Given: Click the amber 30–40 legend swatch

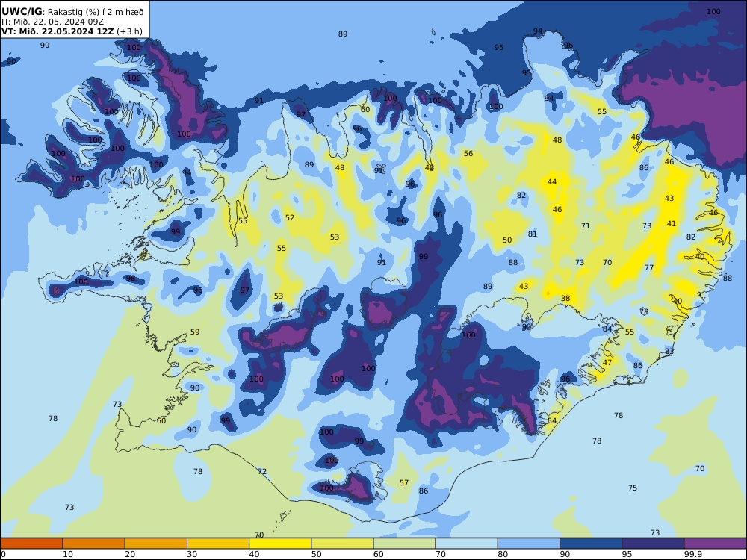Looking at the screenshot, I should click(218, 544).
